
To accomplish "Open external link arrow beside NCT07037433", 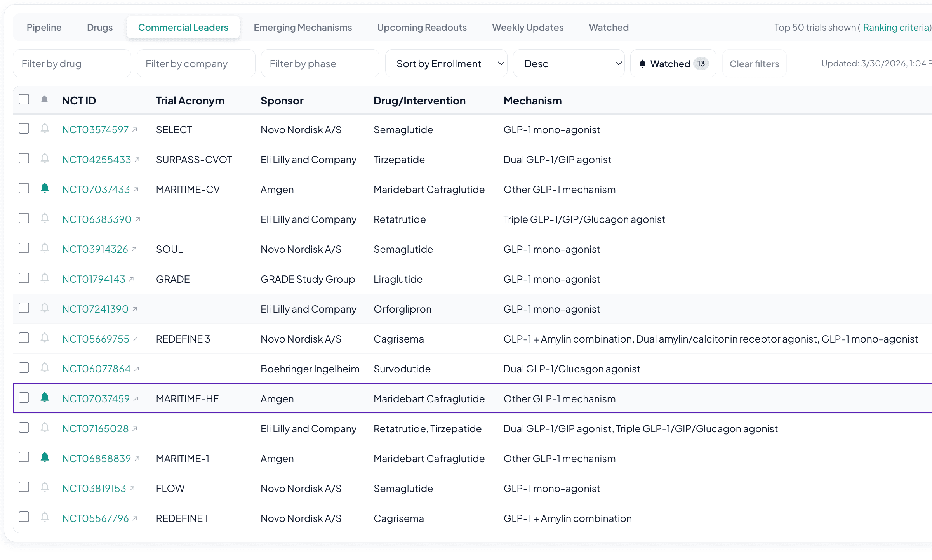I will pyautogui.click(x=136, y=190).
